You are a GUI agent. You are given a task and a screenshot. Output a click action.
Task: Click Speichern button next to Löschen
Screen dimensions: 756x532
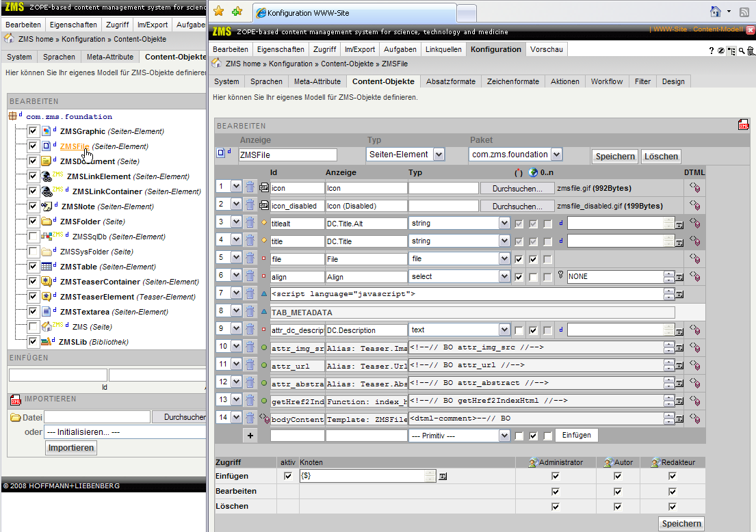615,156
